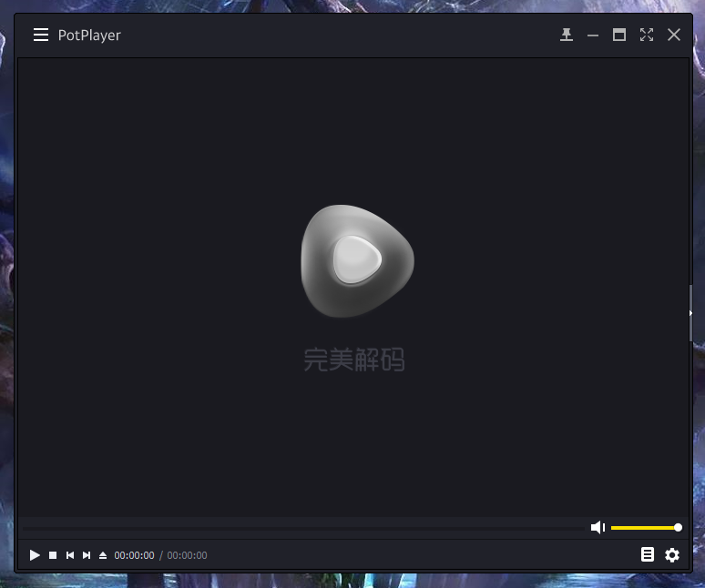Click the center PotPlayer logo

coord(357,261)
